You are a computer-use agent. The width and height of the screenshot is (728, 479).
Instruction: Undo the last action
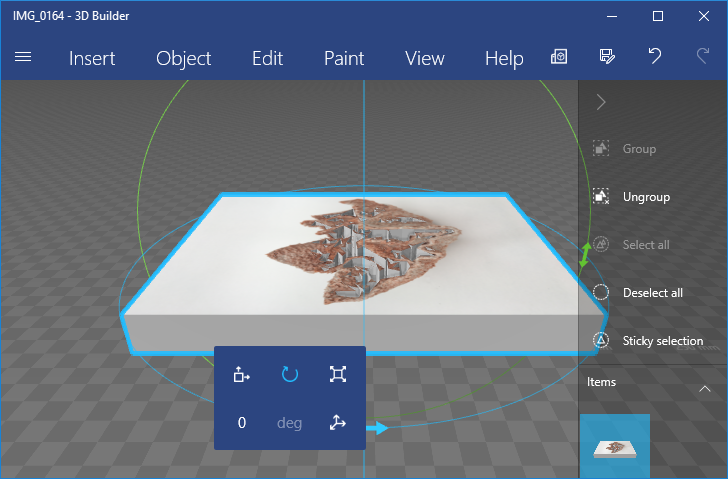(x=654, y=57)
